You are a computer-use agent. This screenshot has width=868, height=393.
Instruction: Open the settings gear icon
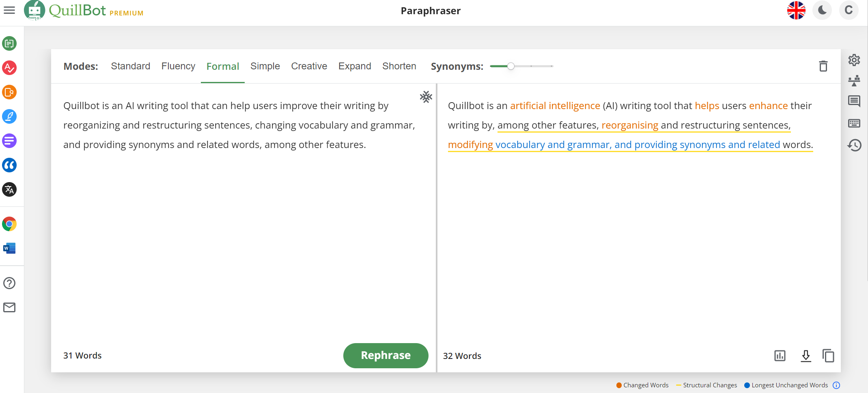click(854, 60)
